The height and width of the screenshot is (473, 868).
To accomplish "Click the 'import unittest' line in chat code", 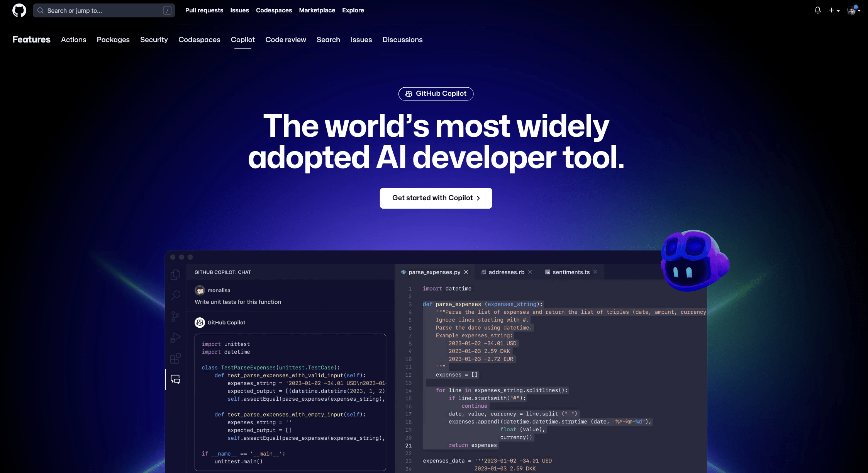I will tap(226, 344).
